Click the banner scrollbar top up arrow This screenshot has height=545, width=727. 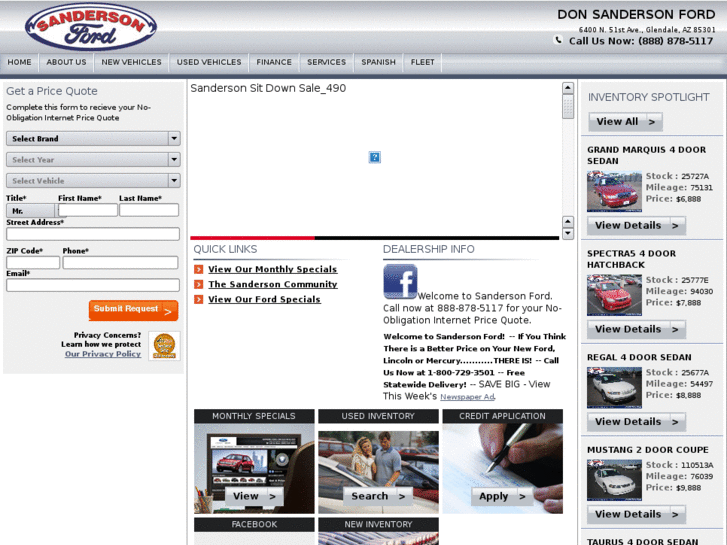pyautogui.click(x=568, y=88)
